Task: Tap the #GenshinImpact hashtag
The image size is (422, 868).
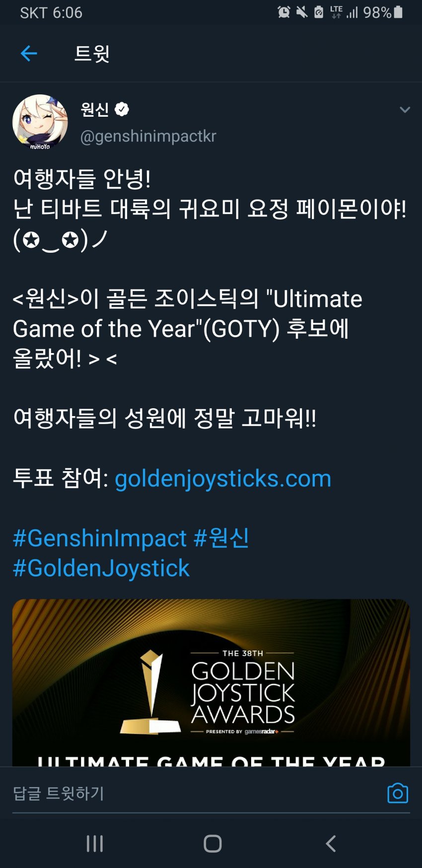Action: click(100, 538)
